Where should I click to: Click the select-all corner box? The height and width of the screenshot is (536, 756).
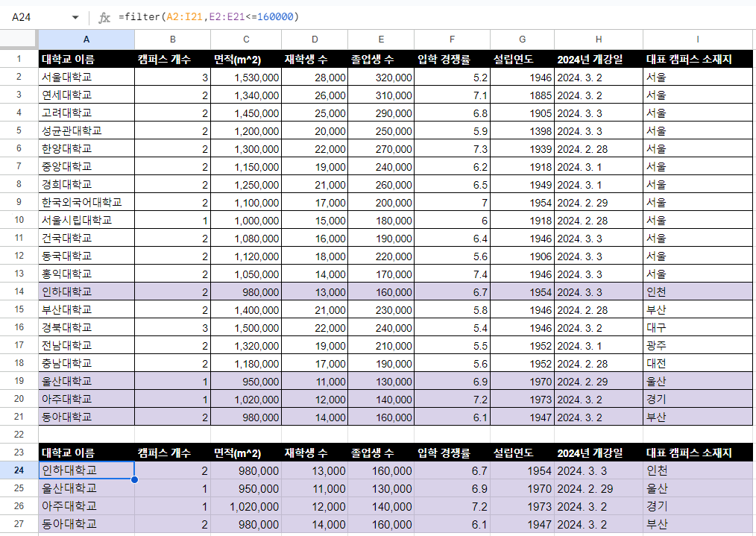coord(19,40)
